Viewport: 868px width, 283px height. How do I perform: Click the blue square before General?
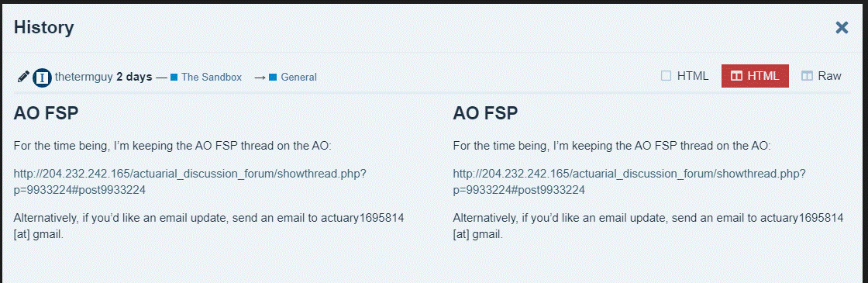(x=272, y=77)
